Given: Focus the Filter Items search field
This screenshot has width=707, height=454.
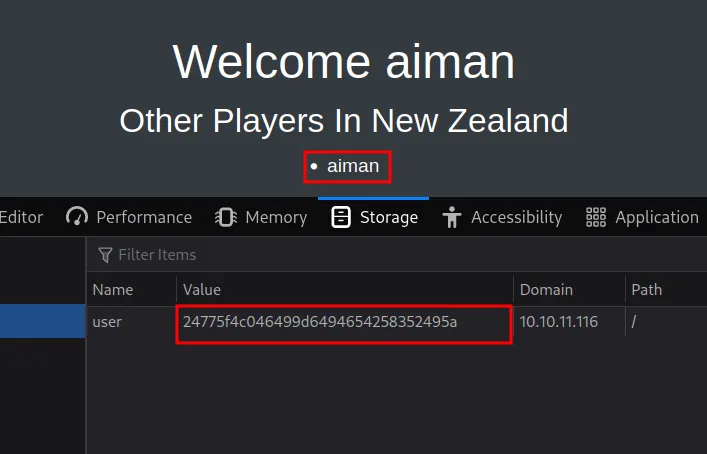Looking at the screenshot, I should click(x=300, y=255).
